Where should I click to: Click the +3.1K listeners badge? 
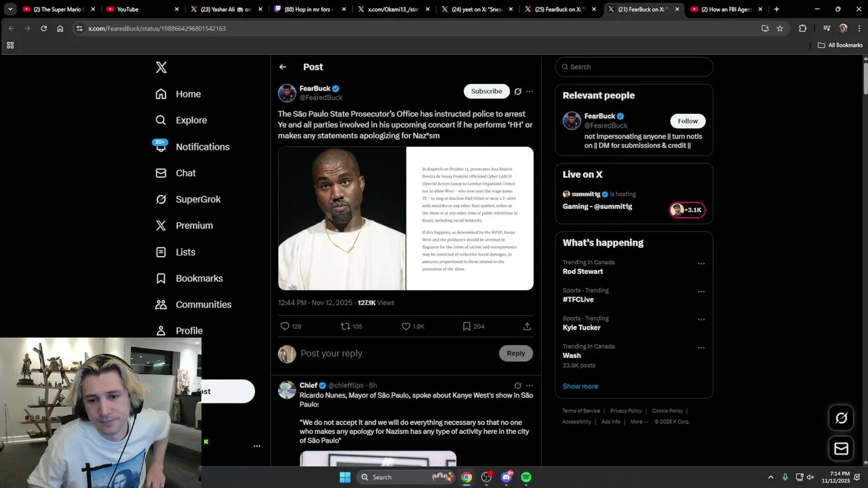(x=687, y=210)
